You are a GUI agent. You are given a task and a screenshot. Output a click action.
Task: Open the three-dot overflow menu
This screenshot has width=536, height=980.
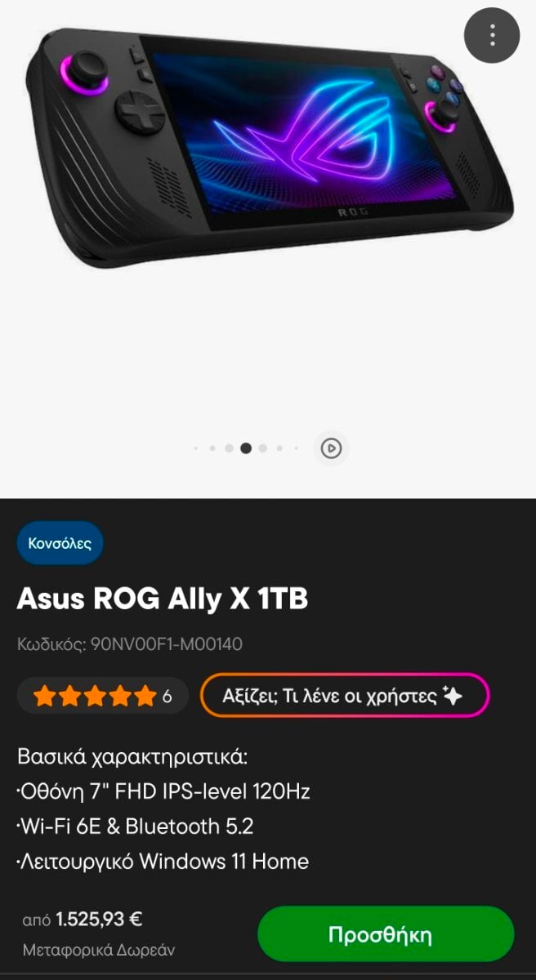(x=492, y=35)
